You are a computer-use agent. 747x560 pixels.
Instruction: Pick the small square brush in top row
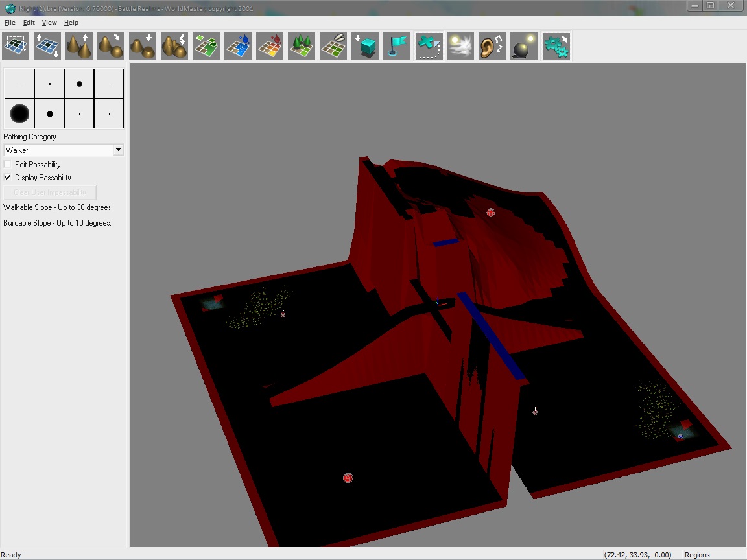[x=49, y=84]
